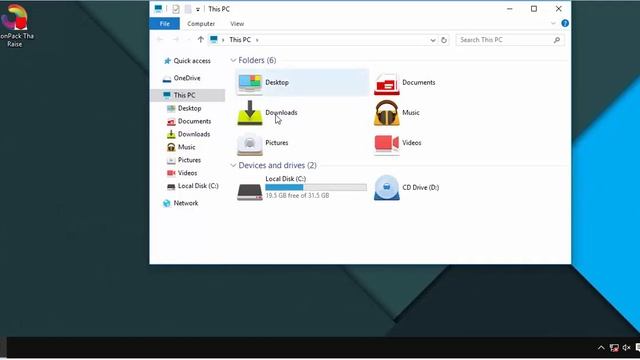Open the red Documents folder icon
Image resolution: width=640 pixels, height=360 pixels.
(x=387, y=83)
